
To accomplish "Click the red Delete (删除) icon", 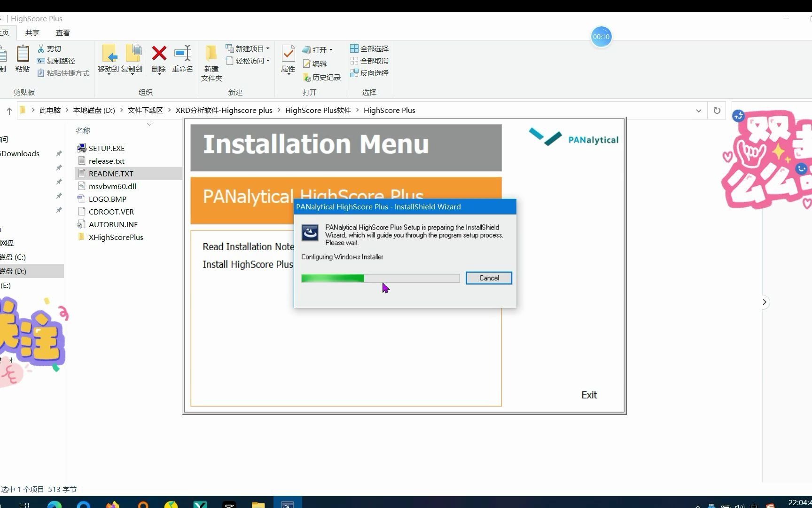I will 159,53.
